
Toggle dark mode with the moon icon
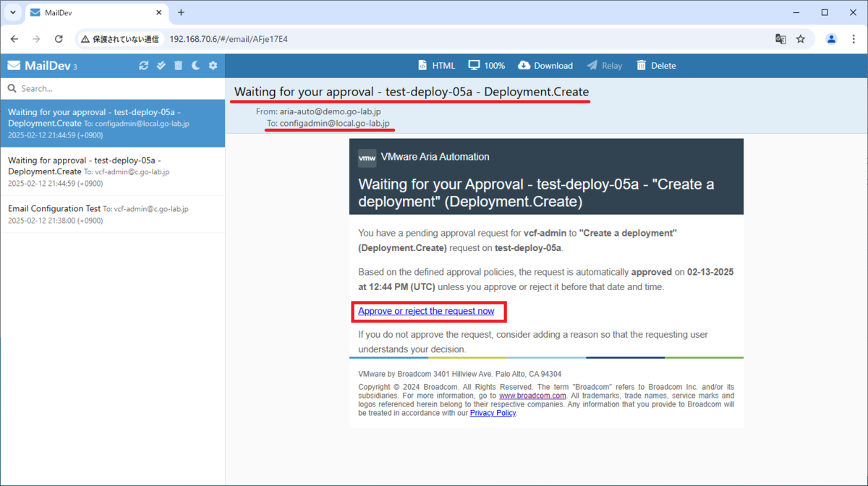point(196,66)
